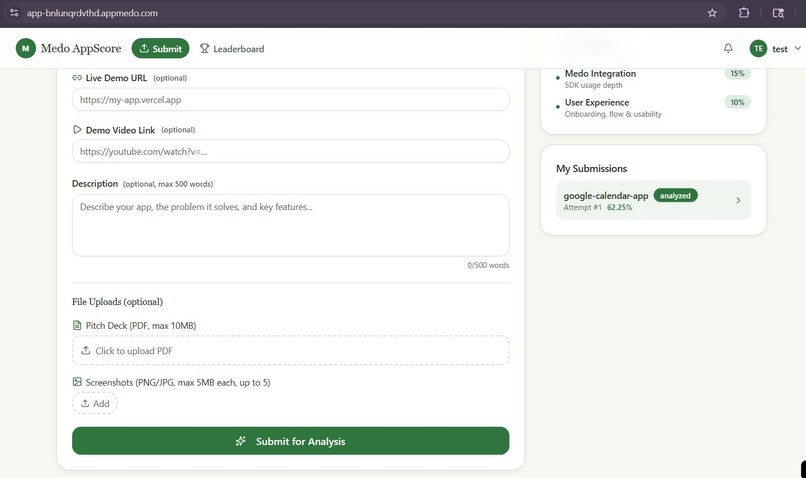The height and width of the screenshot is (478, 806).
Task: Click the Medo AppScore title text
Action: pyautogui.click(x=81, y=48)
